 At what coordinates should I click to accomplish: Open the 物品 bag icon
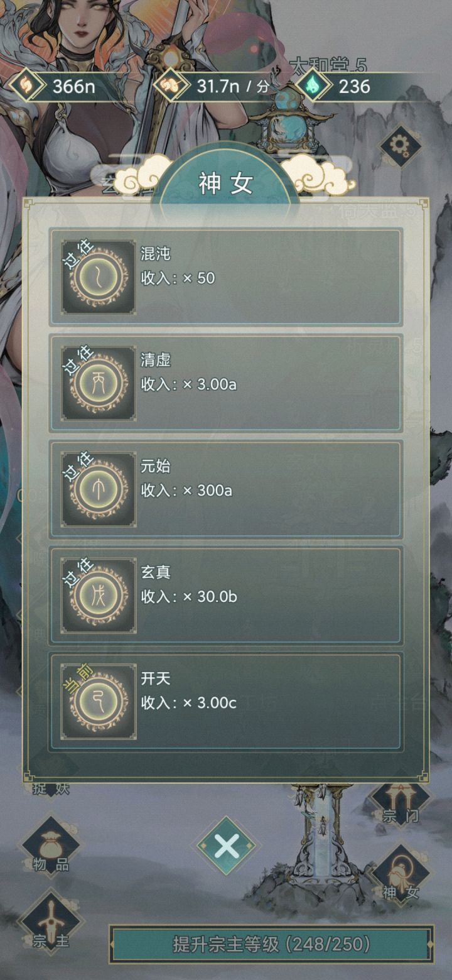(51, 846)
